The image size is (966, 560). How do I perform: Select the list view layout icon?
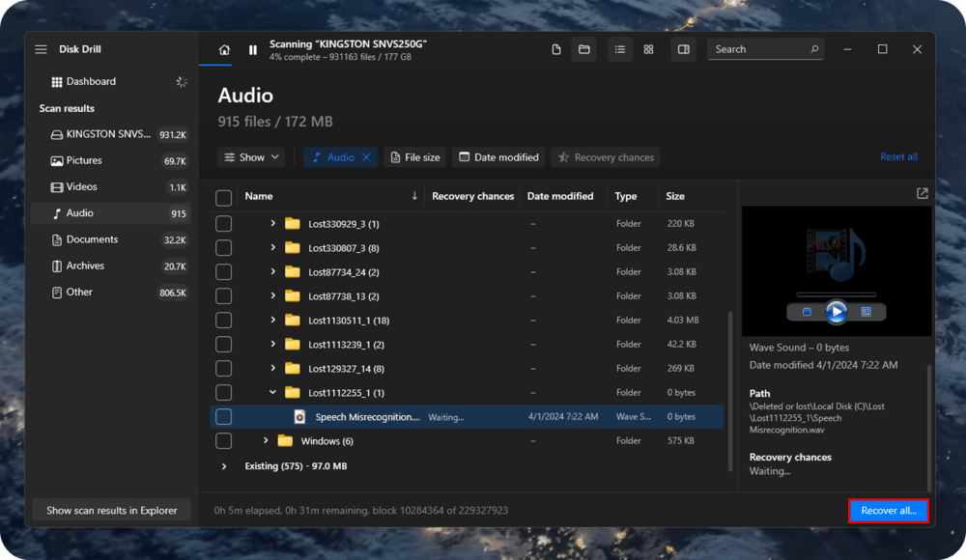point(620,50)
